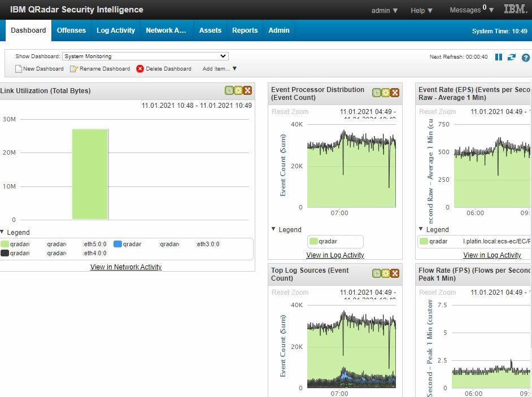Viewport: 532px width, 397px height.
Task: Click Rename Dashboard text button
Action: click(x=105, y=68)
